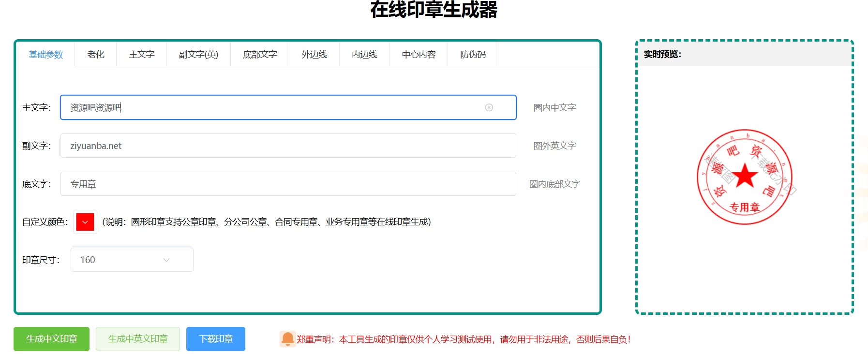
Task: Click the explanation text about 圆形印章支持公章印章
Action: pyautogui.click(x=267, y=222)
